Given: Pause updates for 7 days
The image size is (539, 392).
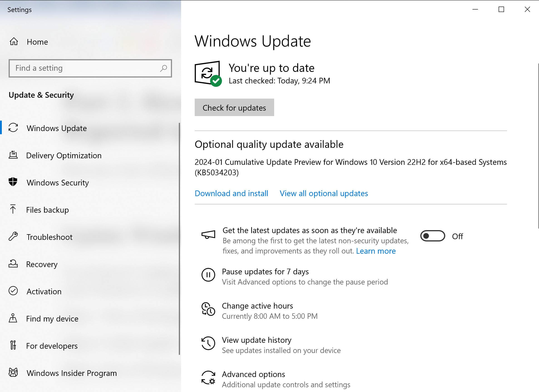Looking at the screenshot, I should (265, 271).
